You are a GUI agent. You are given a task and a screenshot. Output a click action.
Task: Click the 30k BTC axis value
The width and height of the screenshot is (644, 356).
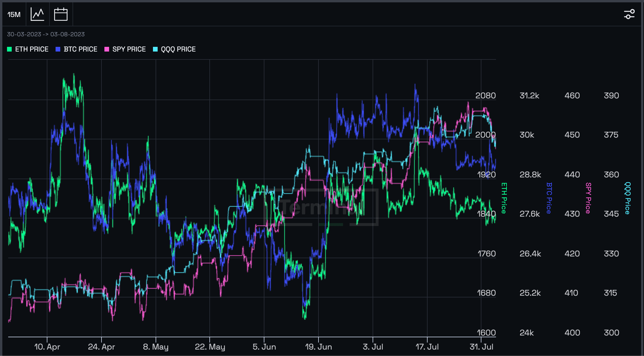(527, 135)
